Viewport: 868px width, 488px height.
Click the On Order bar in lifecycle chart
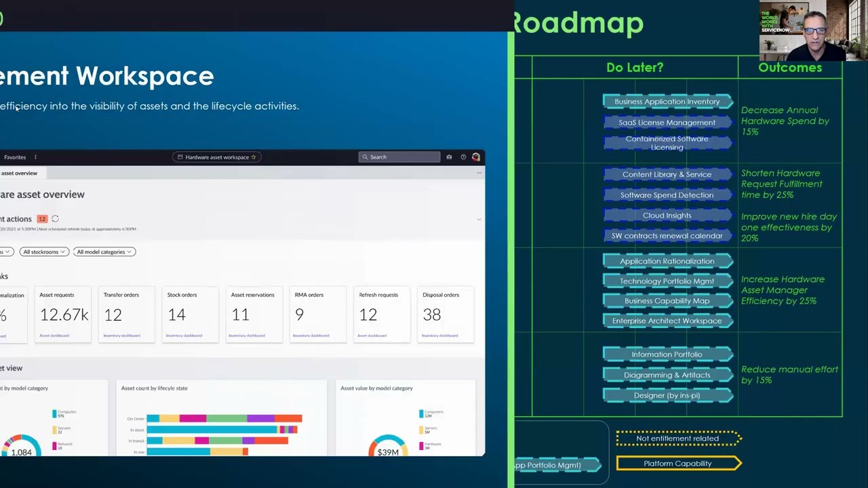pos(224,419)
